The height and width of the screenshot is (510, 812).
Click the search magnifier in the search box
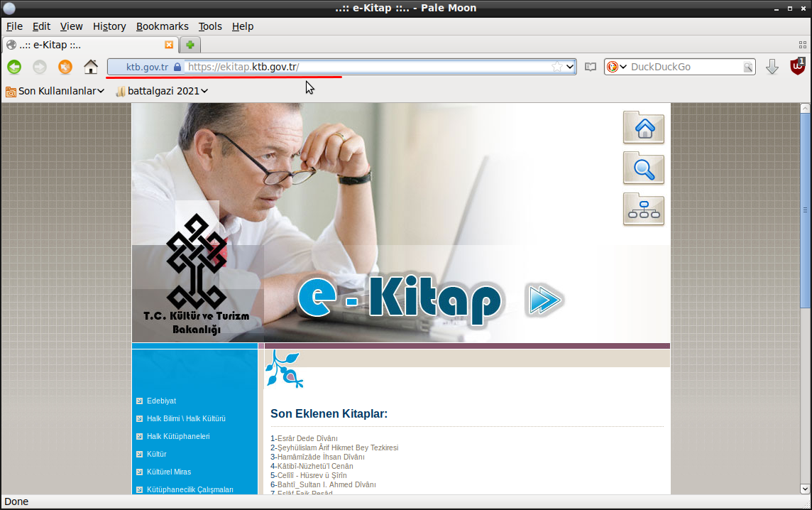(x=748, y=67)
